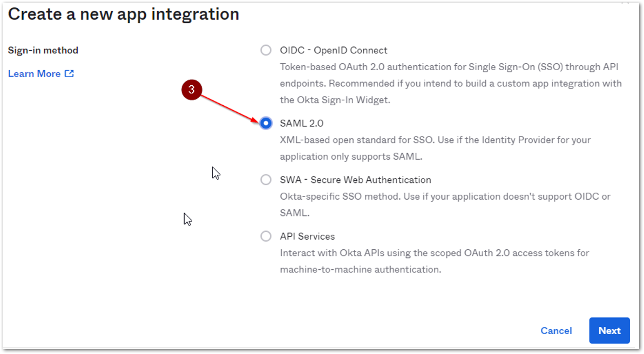This screenshot has height=354, width=644.
Task: Click the "SWA - Secure Web Authentication" label
Action: (x=355, y=180)
